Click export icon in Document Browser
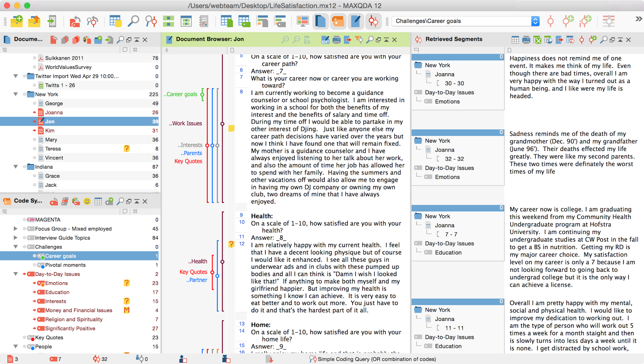Viewport: 644px width, 364px height. (348, 39)
